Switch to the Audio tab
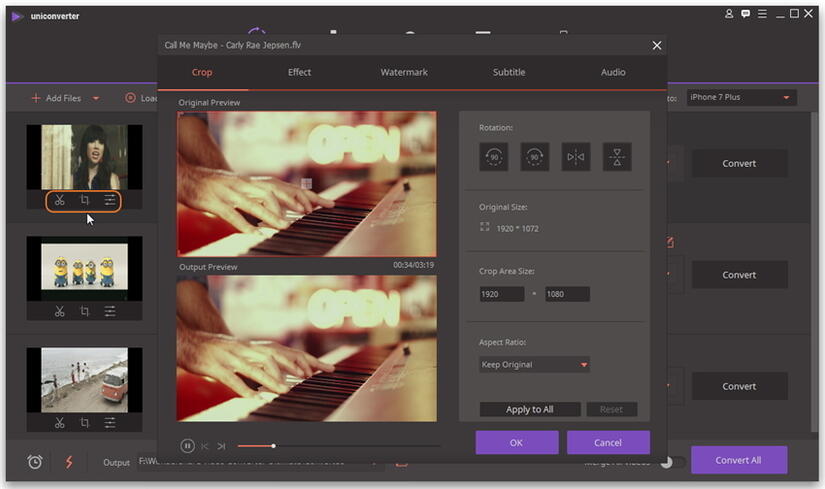The image size is (825, 489). [613, 72]
